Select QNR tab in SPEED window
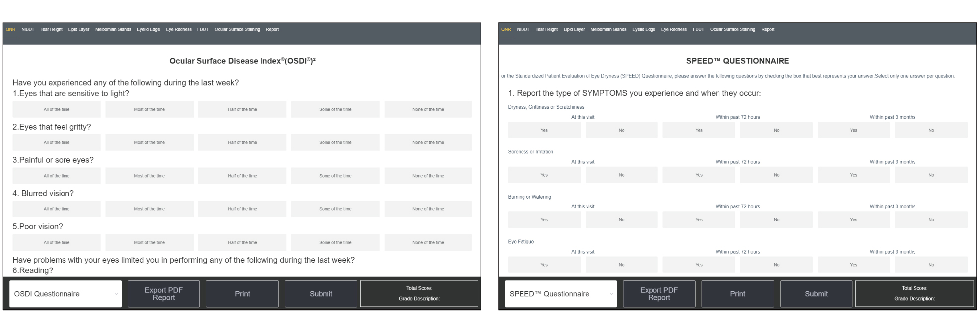Viewport: 980px width, 336px height. click(x=506, y=29)
